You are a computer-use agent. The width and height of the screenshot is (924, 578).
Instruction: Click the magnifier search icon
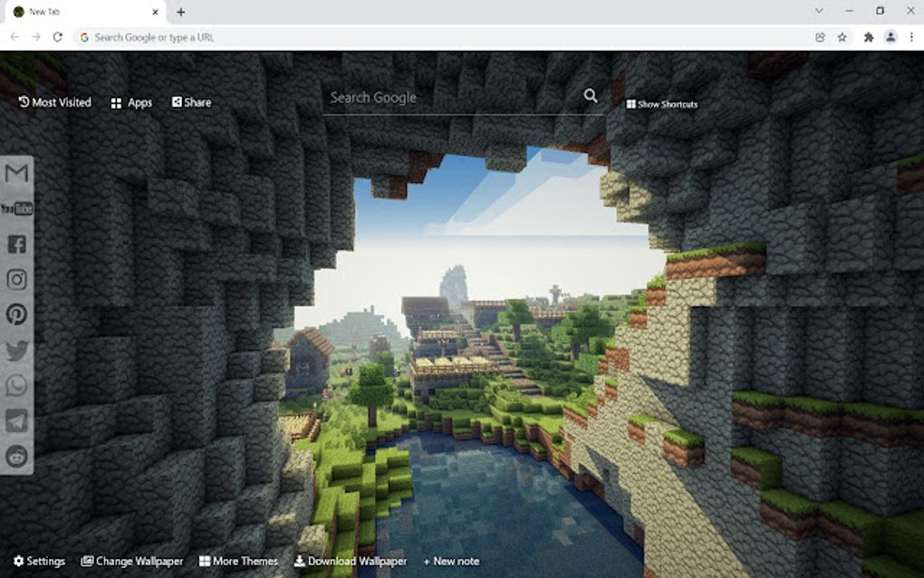coord(591,95)
